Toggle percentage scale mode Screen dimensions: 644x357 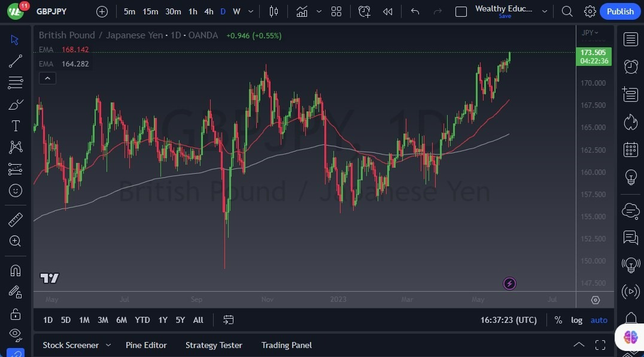[x=558, y=320]
